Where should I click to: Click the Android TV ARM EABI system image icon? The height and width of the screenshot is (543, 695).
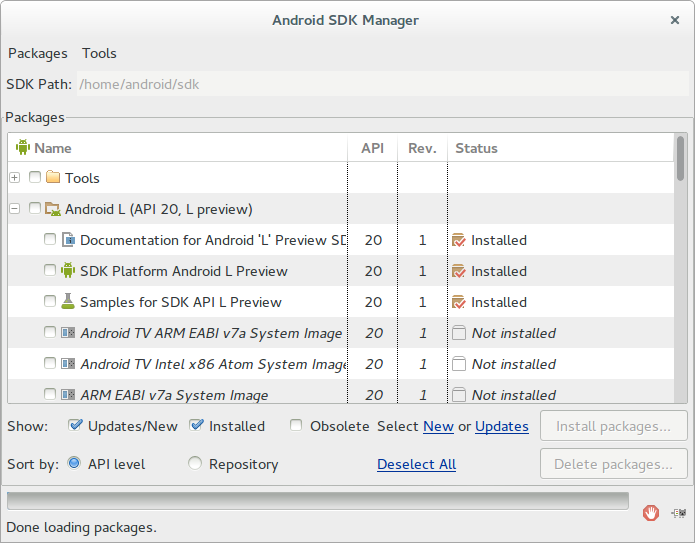[68, 332]
